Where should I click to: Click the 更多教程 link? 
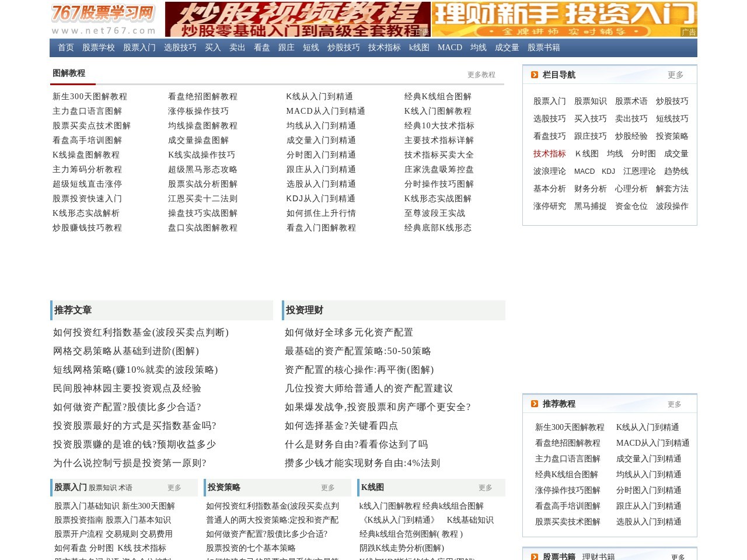coord(481,75)
